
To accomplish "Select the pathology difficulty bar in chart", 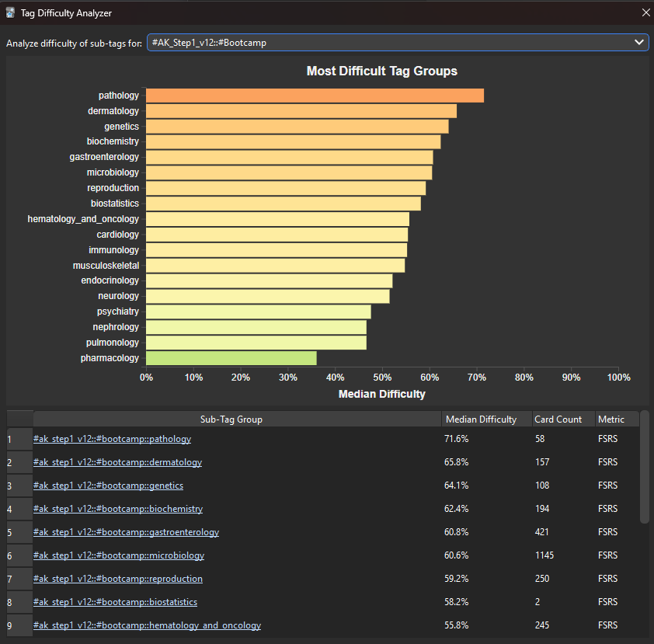I will coord(311,95).
